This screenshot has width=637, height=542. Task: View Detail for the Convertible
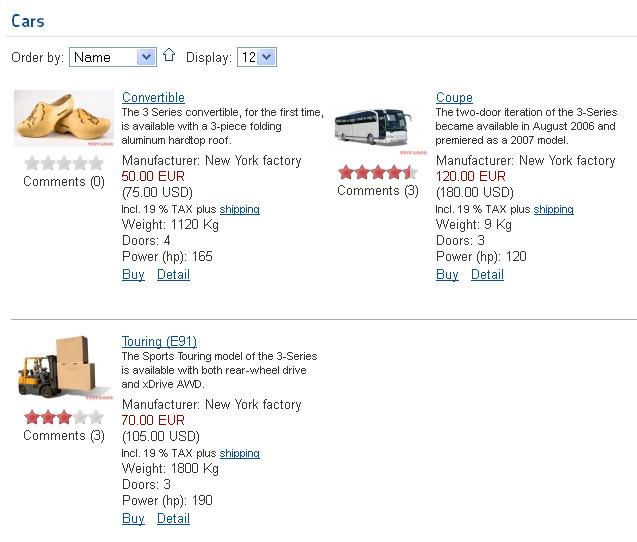pyautogui.click(x=173, y=274)
